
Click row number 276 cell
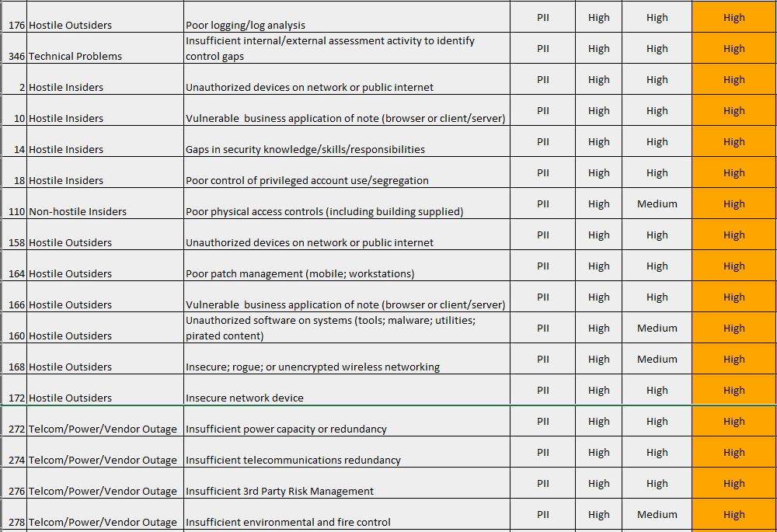(14, 483)
